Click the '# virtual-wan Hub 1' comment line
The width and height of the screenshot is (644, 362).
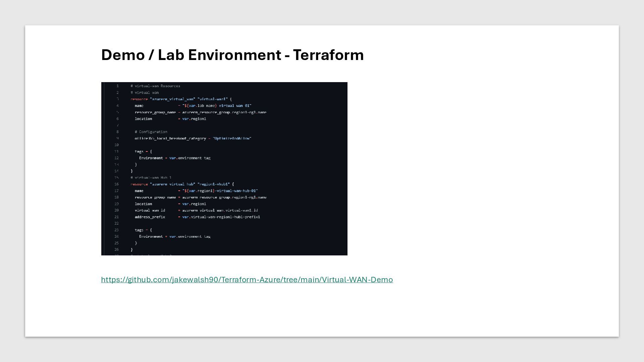pyautogui.click(x=151, y=178)
